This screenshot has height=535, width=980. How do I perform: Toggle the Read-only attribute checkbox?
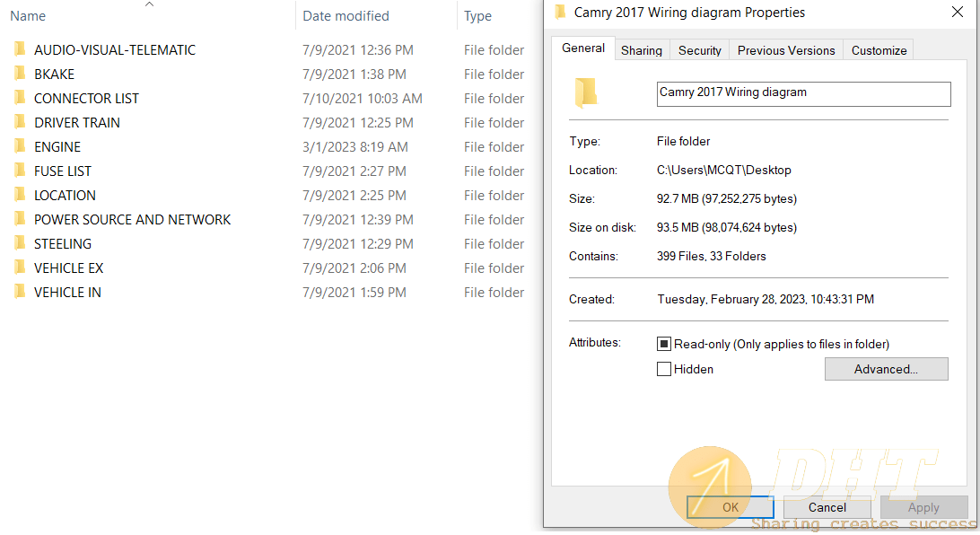[x=664, y=344]
